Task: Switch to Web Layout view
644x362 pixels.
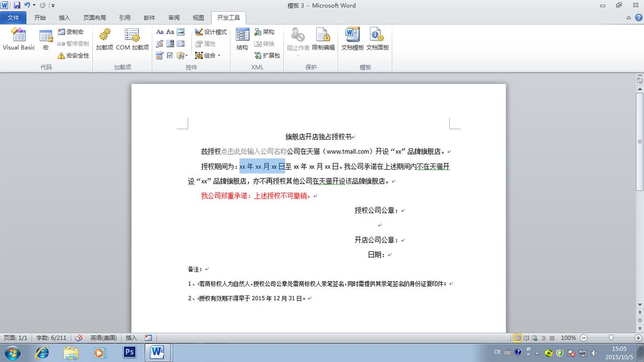Action: 535,338
